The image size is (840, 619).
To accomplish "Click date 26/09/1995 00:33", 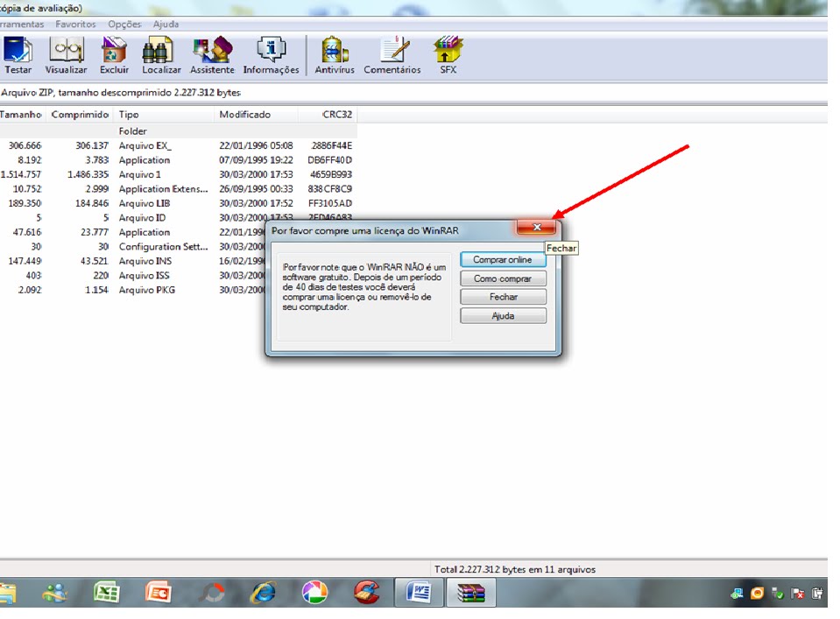I will (x=256, y=189).
